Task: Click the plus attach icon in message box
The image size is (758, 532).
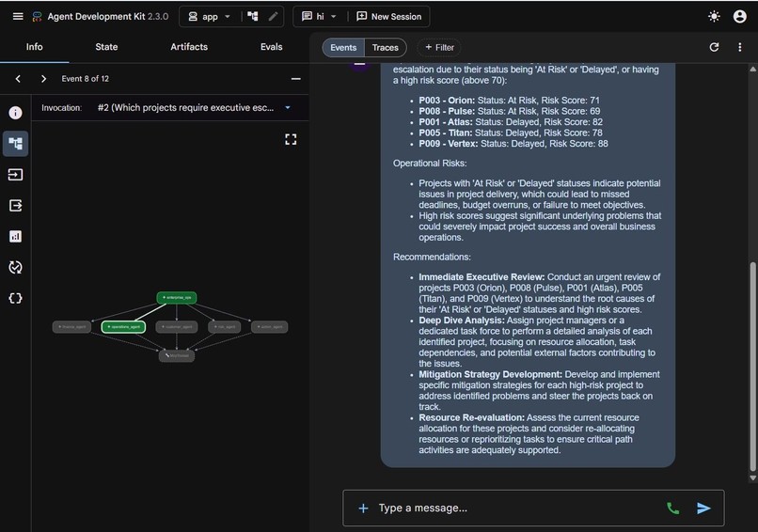Action: (x=363, y=508)
